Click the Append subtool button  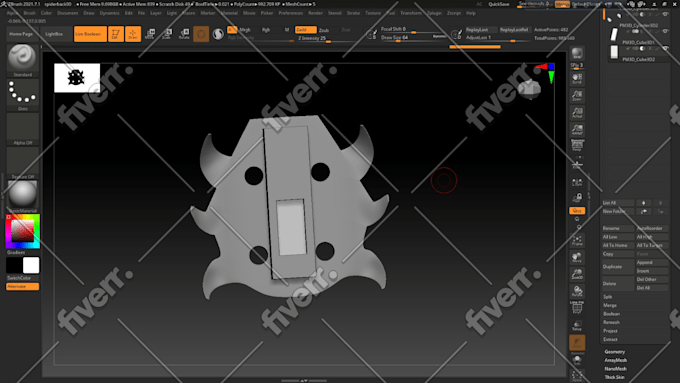point(652,262)
